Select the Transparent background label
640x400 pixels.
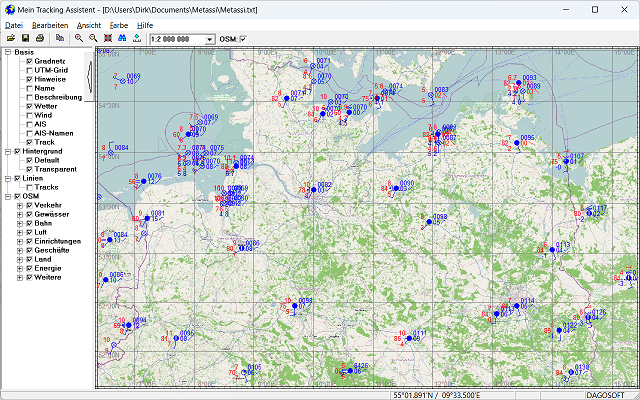57,169
